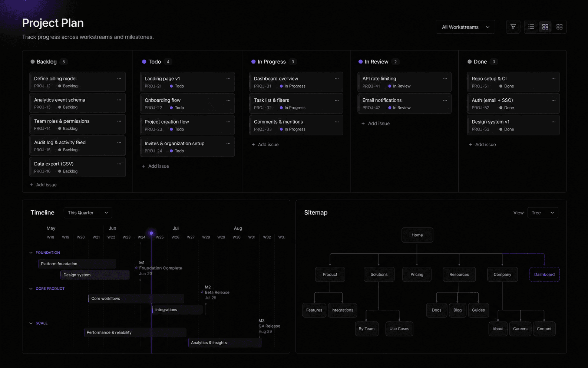Open the This Quarter timeline dropdown
The height and width of the screenshot is (368, 588).
[x=88, y=213]
